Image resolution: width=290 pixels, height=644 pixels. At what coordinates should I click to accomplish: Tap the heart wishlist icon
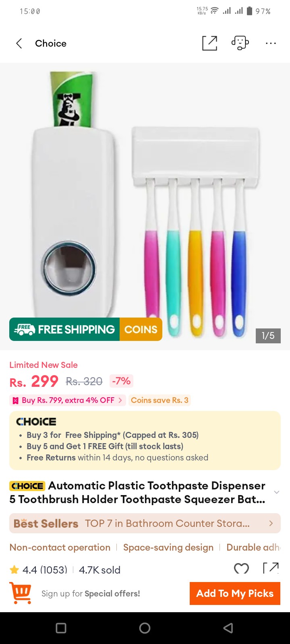(x=241, y=568)
